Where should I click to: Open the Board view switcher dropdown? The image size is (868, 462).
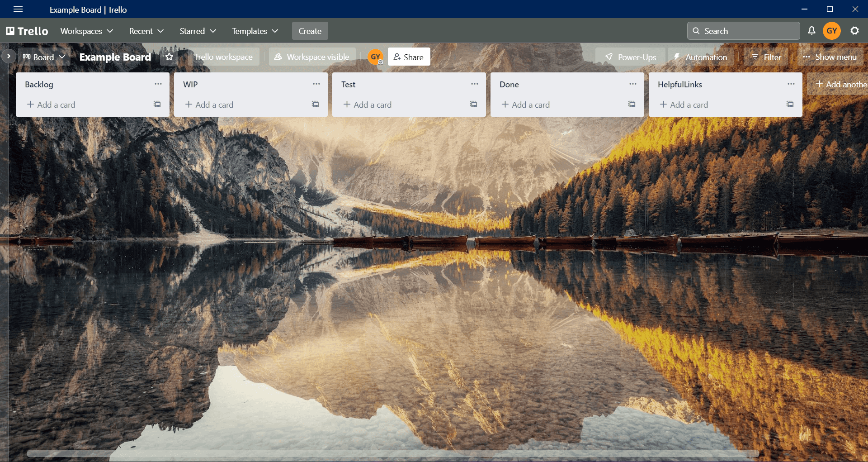[44, 57]
